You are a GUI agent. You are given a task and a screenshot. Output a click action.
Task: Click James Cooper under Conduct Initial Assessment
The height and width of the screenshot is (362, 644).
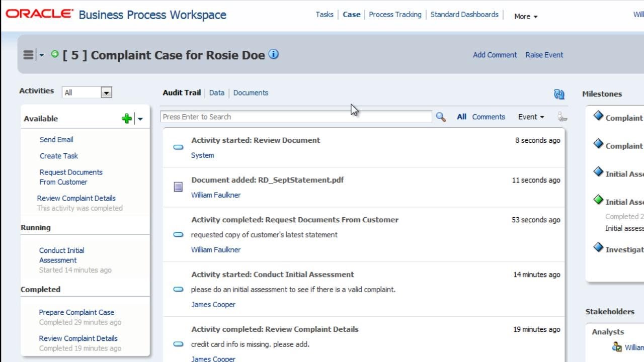click(213, 305)
